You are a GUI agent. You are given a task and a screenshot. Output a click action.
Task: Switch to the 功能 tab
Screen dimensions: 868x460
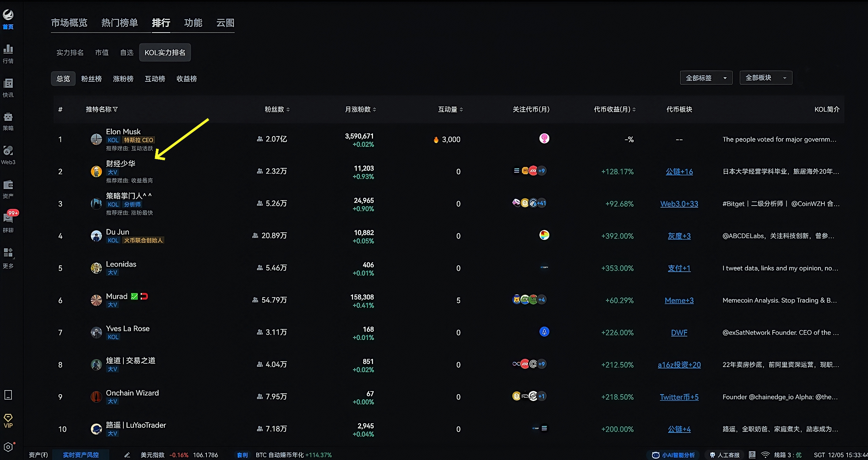pyautogui.click(x=193, y=23)
